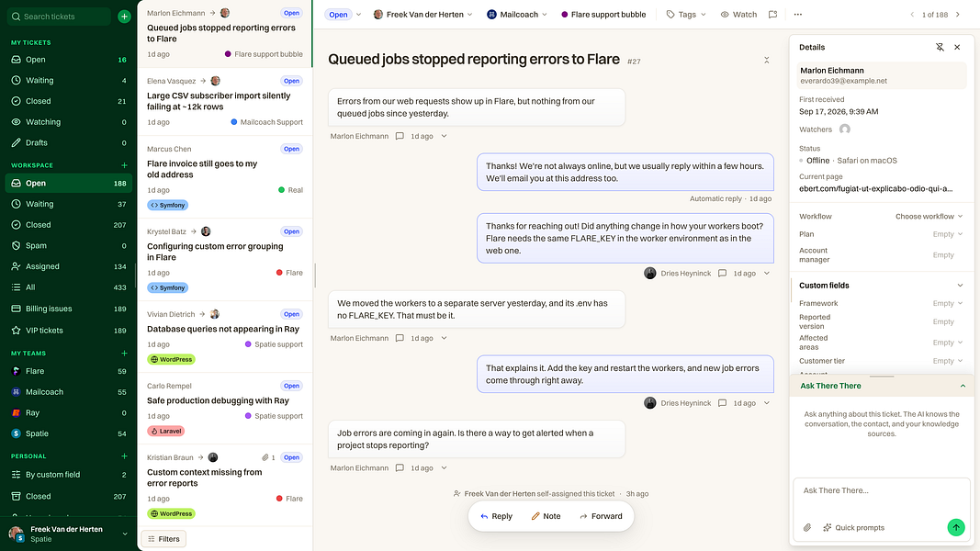Focus the Search tickets field
This screenshot has height=551, width=980.
coord(60,17)
